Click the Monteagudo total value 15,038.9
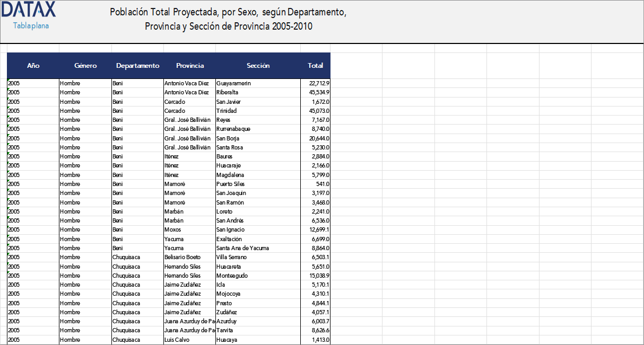Screen dimensions: 644x345 click(315, 276)
